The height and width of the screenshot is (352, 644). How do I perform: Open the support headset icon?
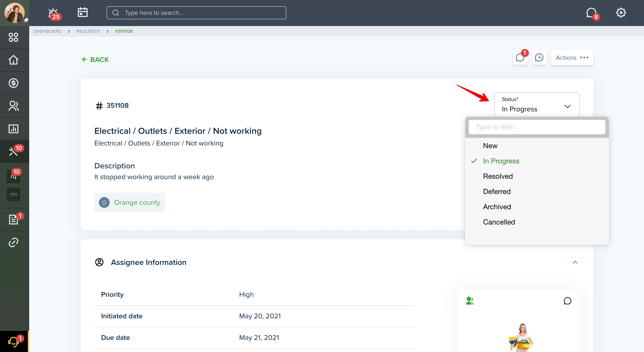(x=13, y=341)
